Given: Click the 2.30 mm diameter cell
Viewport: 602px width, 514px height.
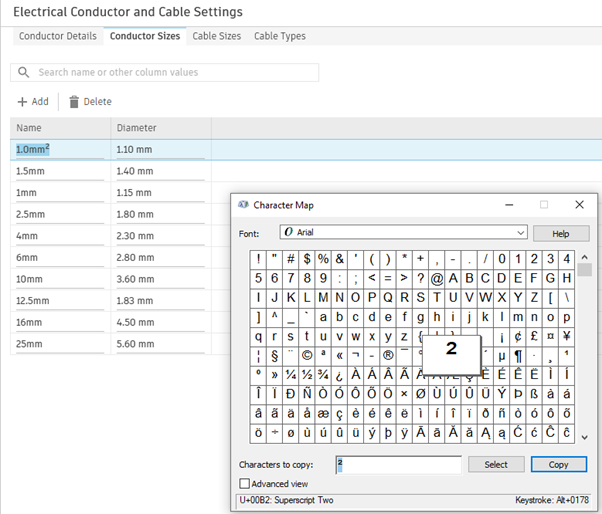Looking at the screenshot, I should [161, 236].
